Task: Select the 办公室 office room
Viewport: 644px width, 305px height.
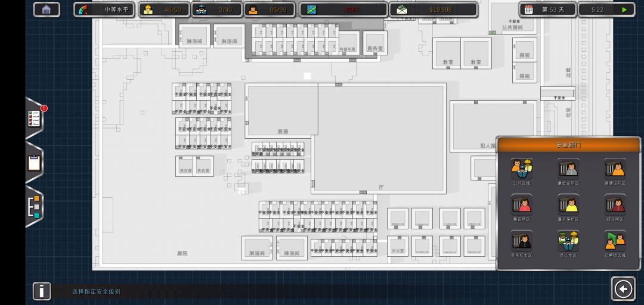Action: (398, 246)
